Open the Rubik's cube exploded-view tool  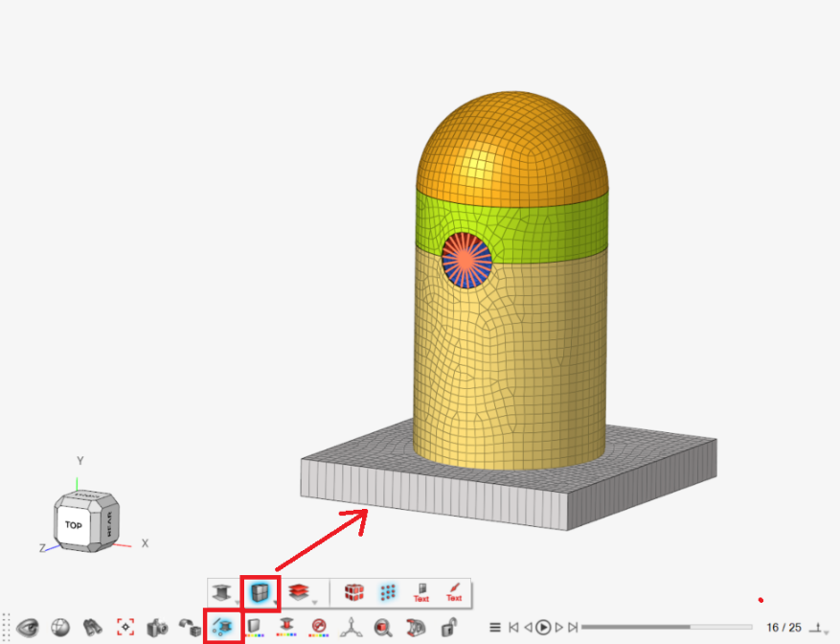click(x=355, y=592)
